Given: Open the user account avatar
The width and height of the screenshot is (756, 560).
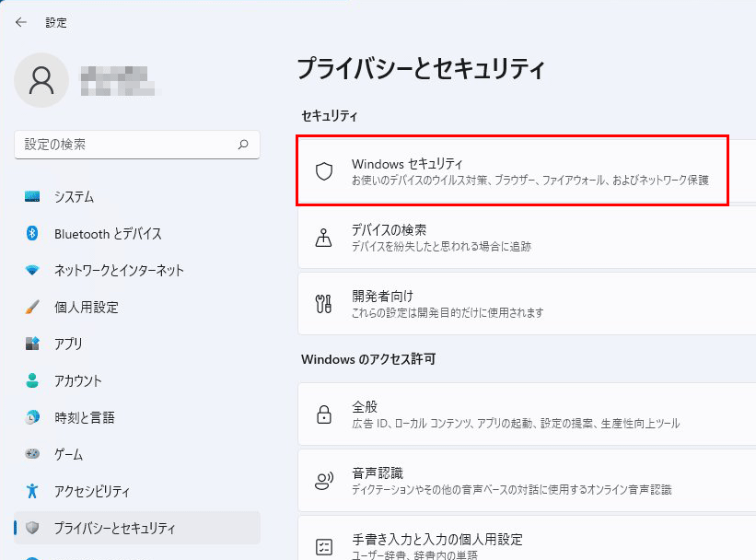Looking at the screenshot, I should point(41,80).
